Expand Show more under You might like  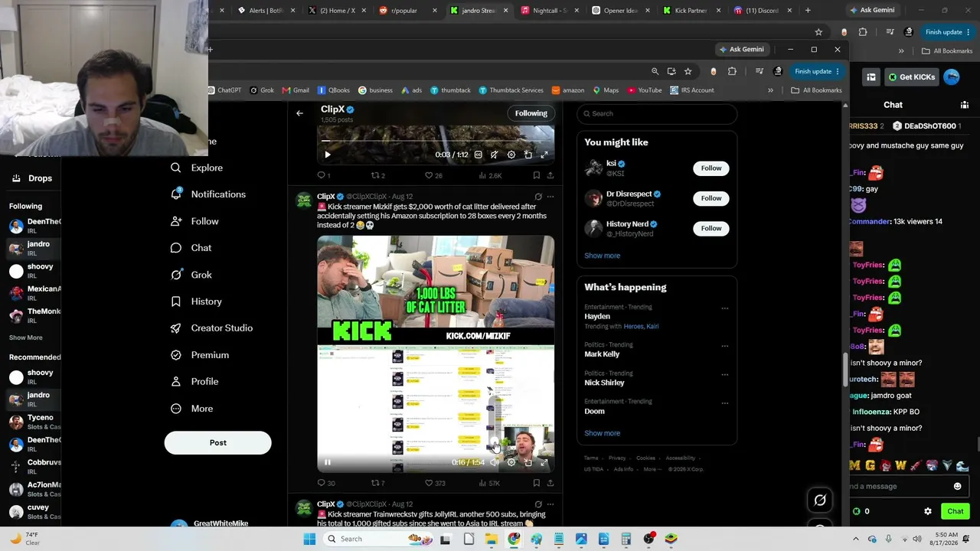coord(603,256)
